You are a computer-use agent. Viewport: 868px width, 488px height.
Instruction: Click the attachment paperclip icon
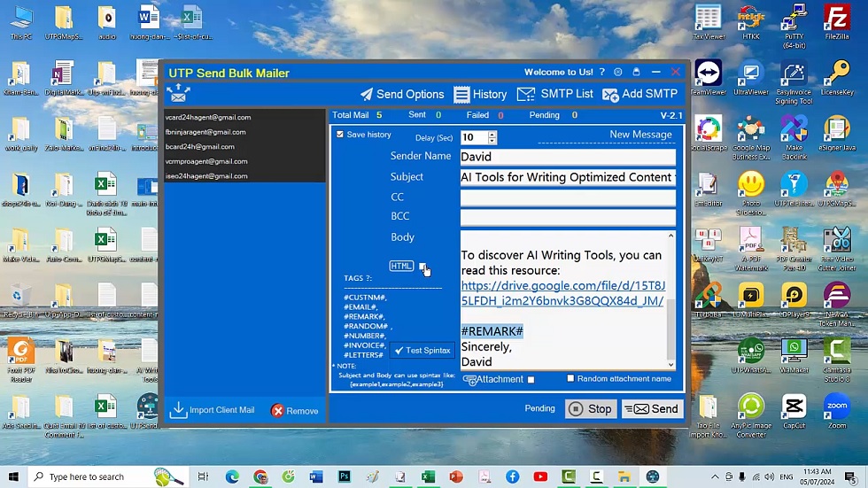471,380
